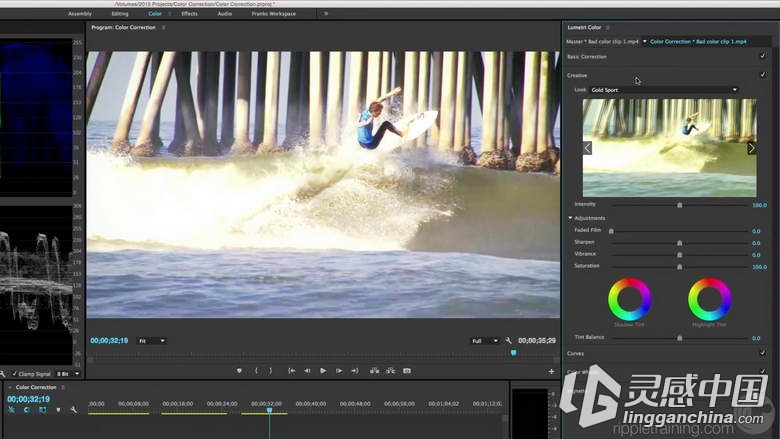Go to Out point
Viewport: 780px width, 439px height.
point(355,371)
